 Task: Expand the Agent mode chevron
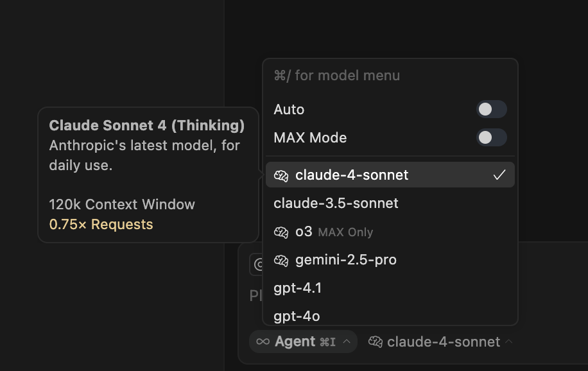pyautogui.click(x=347, y=341)
